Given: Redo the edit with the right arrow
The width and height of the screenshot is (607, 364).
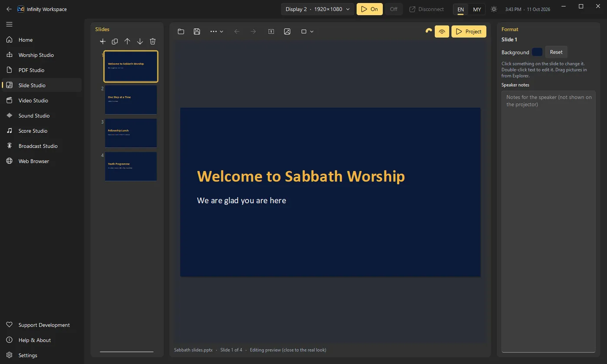Looking at the screenshot, I should click(x=253, y=32).
